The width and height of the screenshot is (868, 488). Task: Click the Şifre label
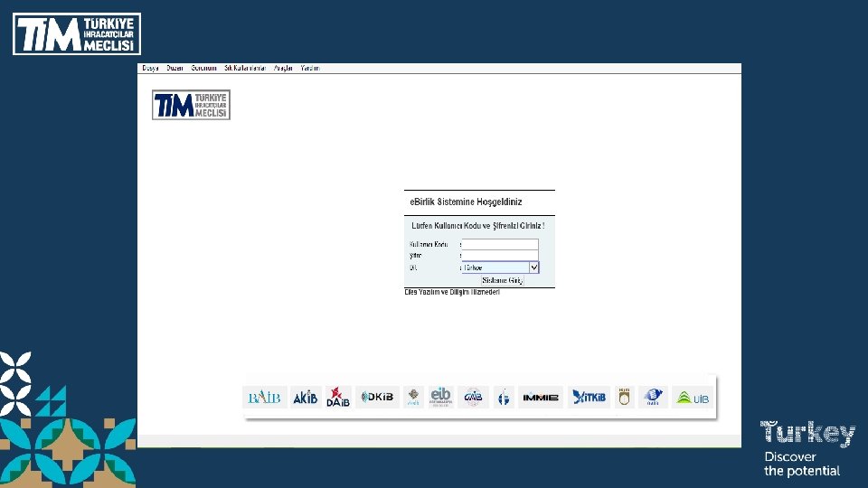415,256
